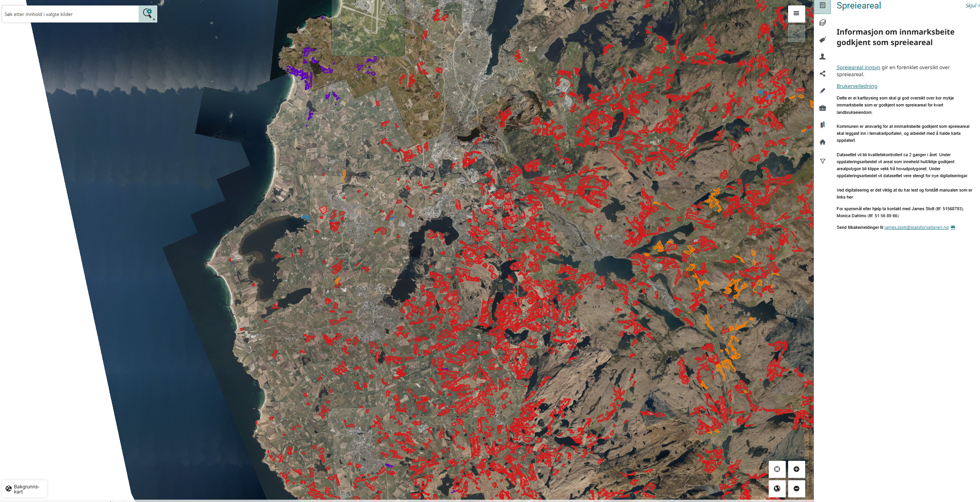Zoom out with the minus button
The width and height of the screenshot is (980, 502).
click(796, 488)
